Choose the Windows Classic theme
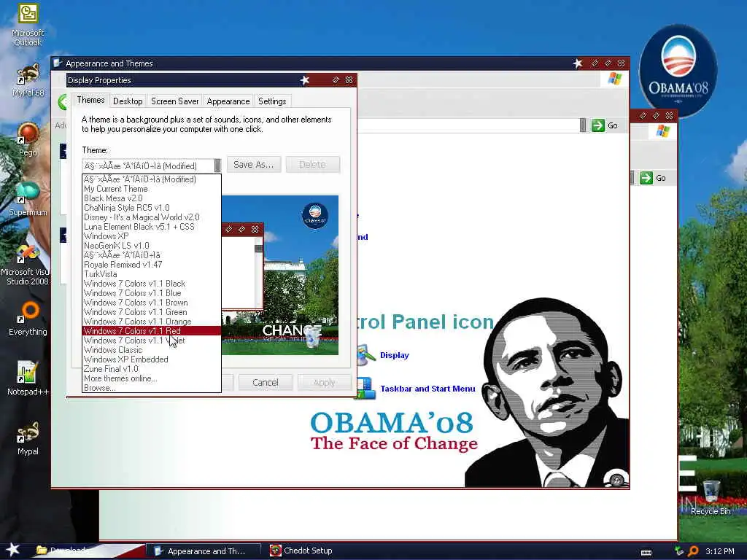This screenshot has height=560, width=747. click(152, 350)
